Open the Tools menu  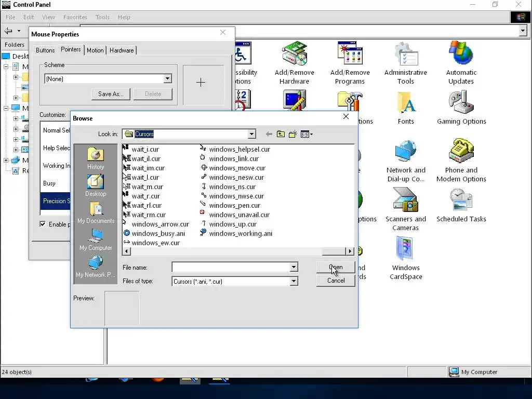102,17
